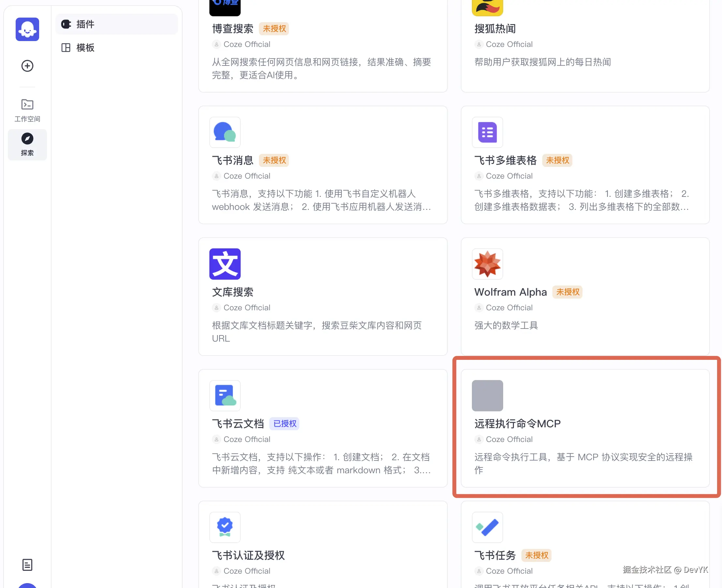The height and width of the screenshot is (588, 722).
Task: Click the Wolfram Alpha red star icon
Action: [487, 264]
